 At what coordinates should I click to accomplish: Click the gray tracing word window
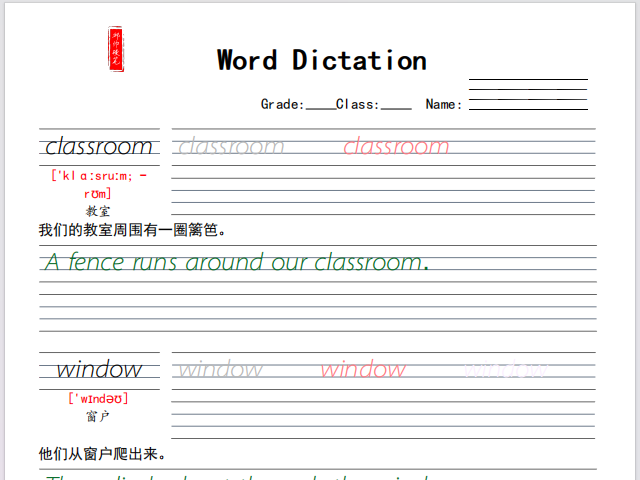pos(220,369)
